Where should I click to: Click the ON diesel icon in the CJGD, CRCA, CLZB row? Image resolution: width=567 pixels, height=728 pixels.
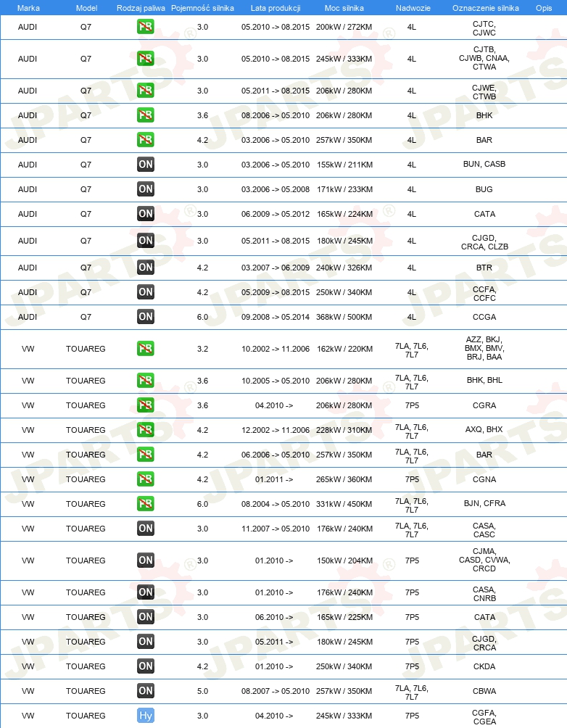coord(145,241)
